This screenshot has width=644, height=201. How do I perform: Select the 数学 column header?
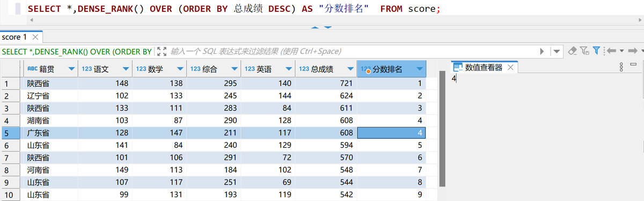pos(159,69)
